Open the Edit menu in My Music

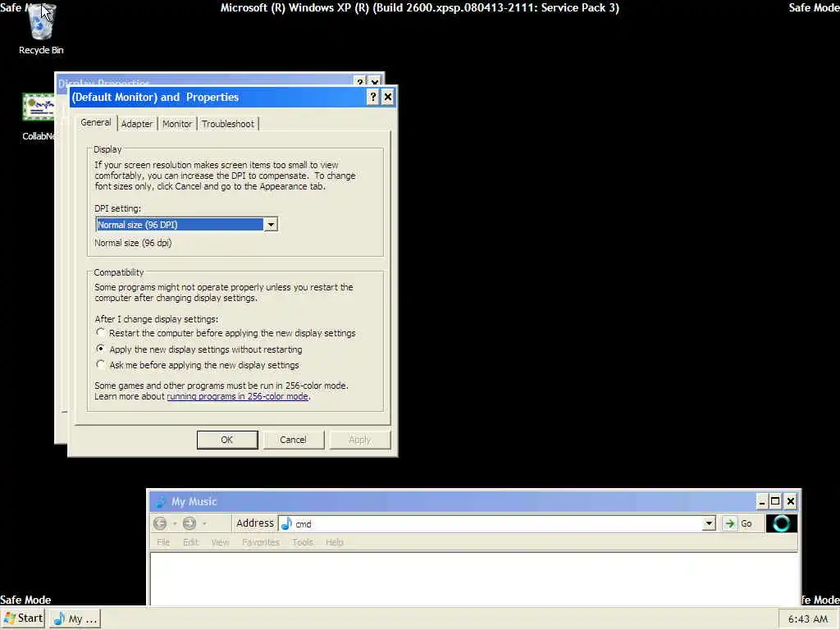click(x=190, y=542)
